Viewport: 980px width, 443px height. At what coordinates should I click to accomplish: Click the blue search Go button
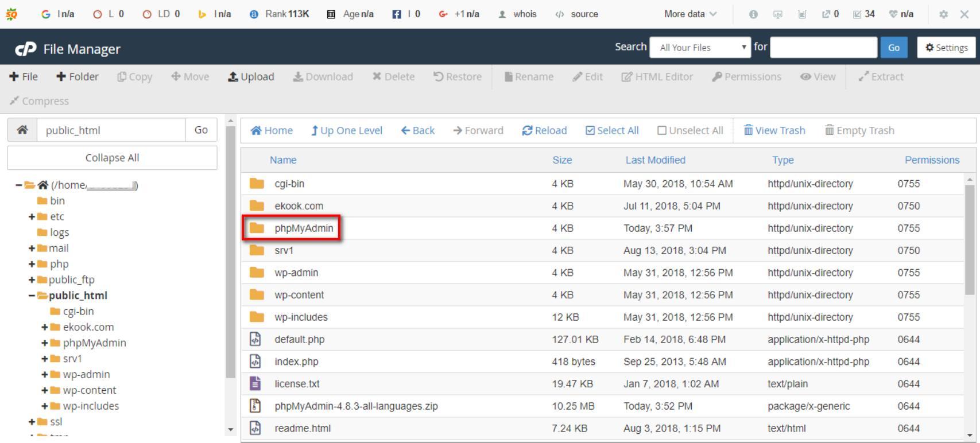coord(894,48)
